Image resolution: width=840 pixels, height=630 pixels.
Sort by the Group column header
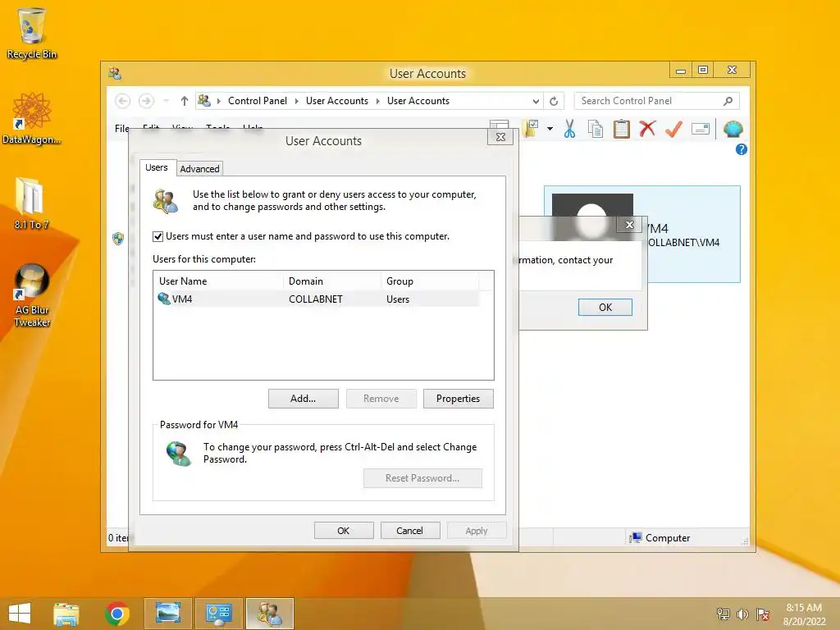pos(430,281)
